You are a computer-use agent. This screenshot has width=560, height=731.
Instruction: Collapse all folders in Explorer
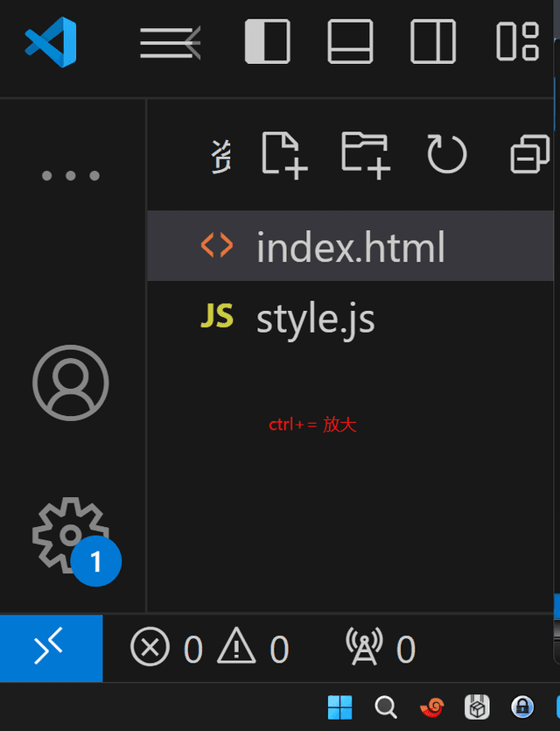[529, 155]
